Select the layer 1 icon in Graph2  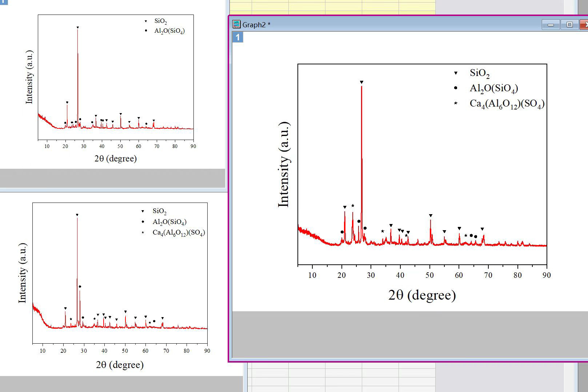point(238,37)
